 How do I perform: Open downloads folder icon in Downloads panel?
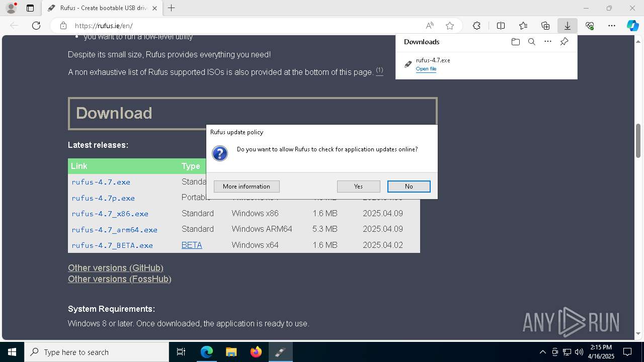tap(515, 42)
